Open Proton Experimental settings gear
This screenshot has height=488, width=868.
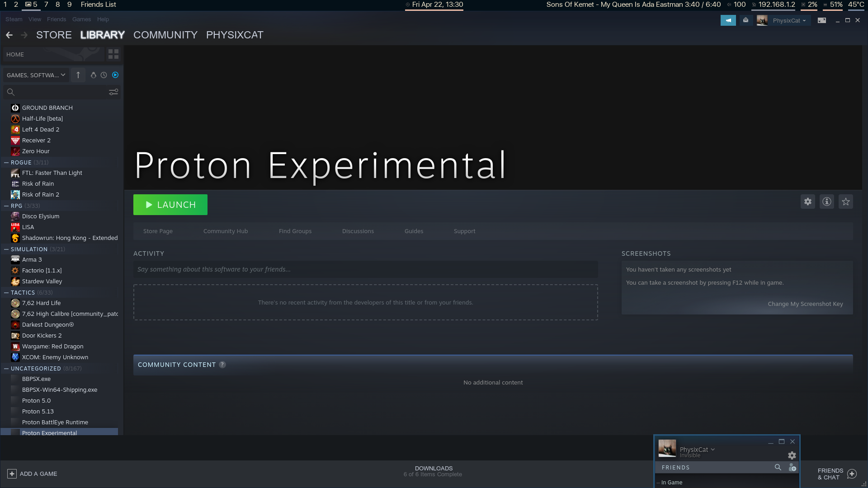point(808,202)
